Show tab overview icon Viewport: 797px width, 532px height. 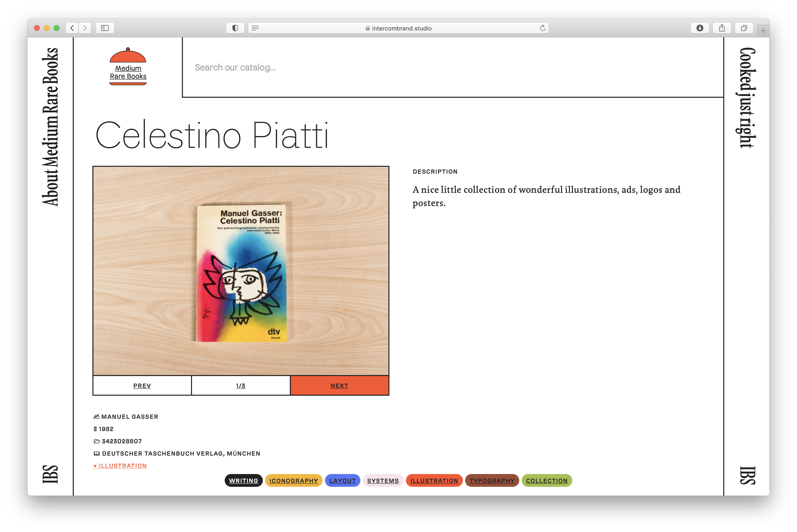(744, 28)
